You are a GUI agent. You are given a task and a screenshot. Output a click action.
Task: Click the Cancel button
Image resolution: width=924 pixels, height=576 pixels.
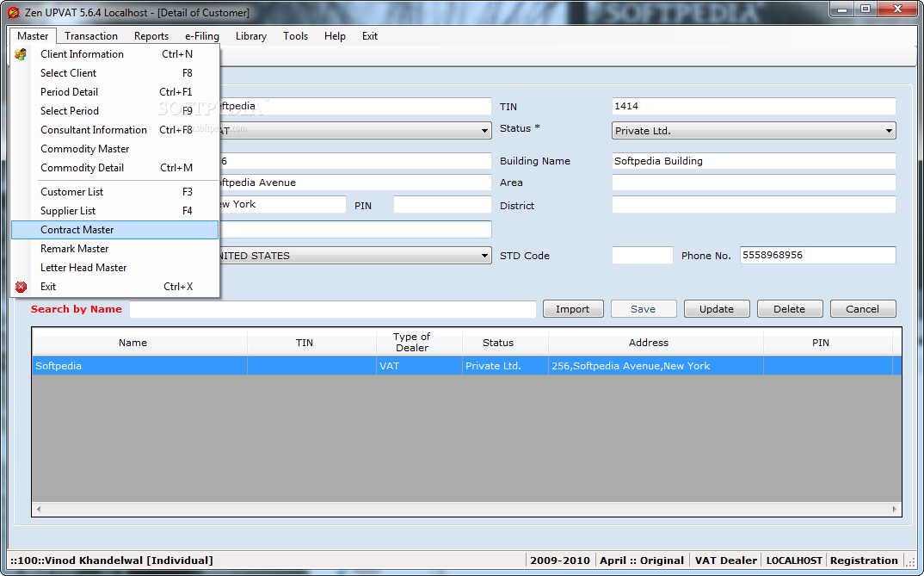click(x=863, y=309)
